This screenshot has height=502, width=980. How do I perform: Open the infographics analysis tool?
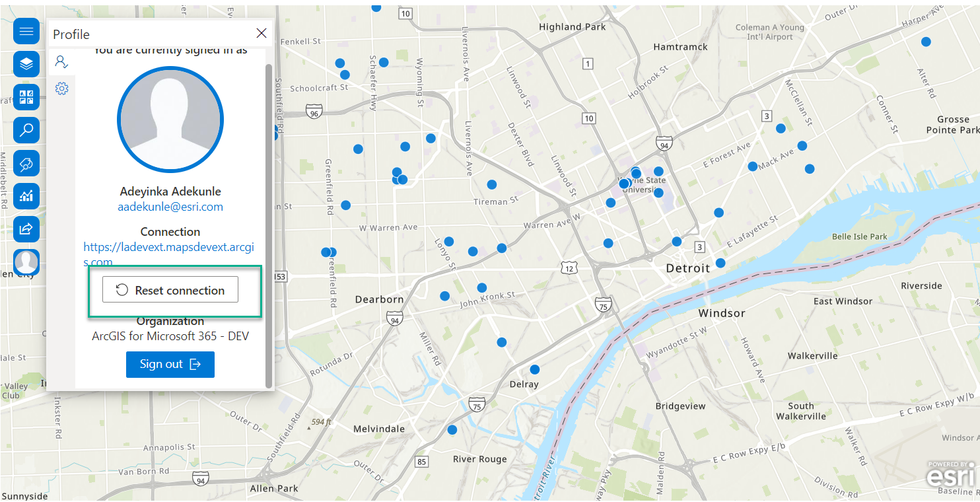coord(26,196)
